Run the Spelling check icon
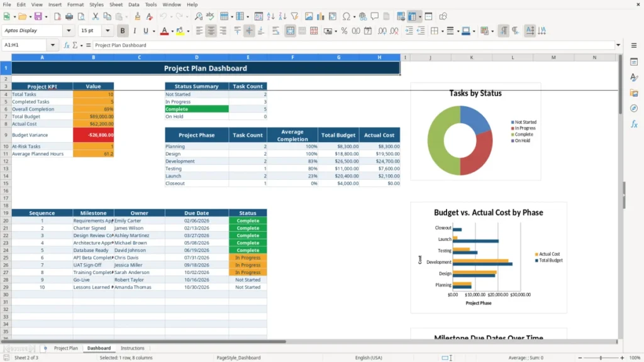The image size is (644, 362). point(210,16)
